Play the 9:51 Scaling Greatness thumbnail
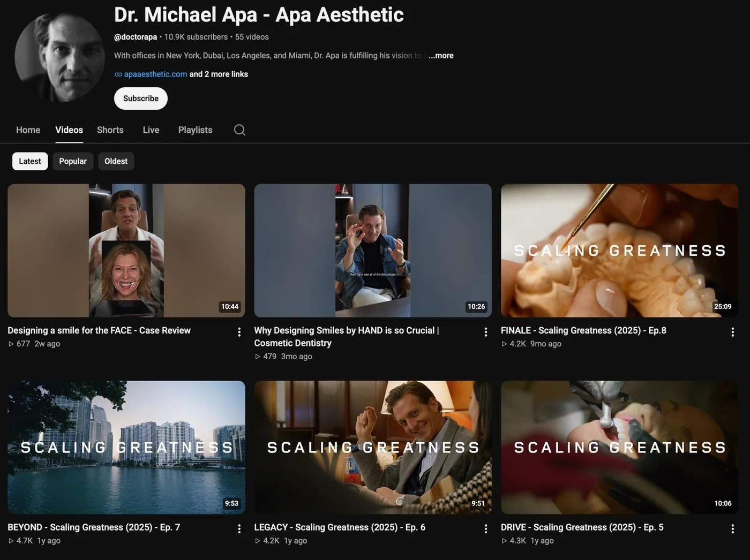Screen dimensions: 750x560 pyautogui.click(x=373, y=448)
